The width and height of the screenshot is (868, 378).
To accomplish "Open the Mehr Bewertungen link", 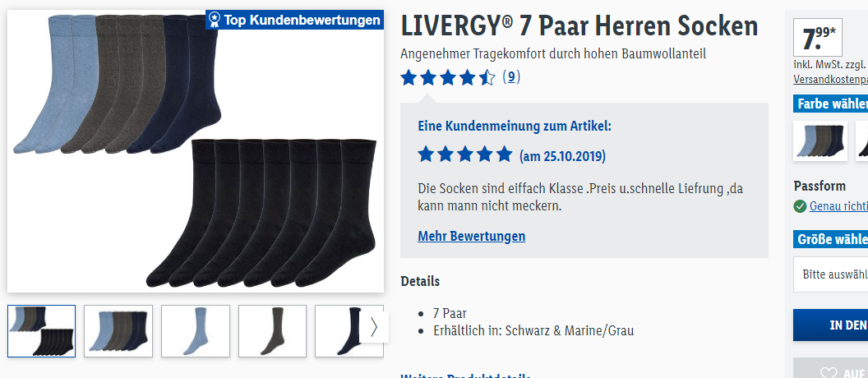I will click(x=472, y=237).
